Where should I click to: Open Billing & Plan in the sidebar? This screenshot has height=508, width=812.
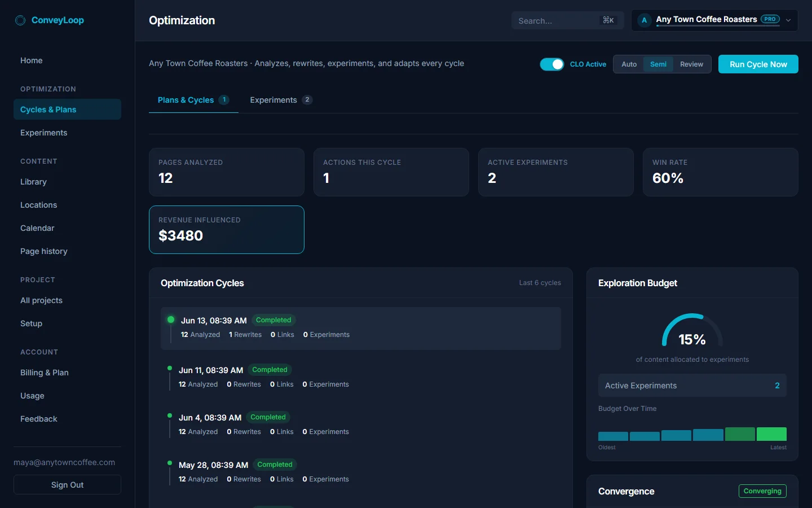tap(67, 373)
